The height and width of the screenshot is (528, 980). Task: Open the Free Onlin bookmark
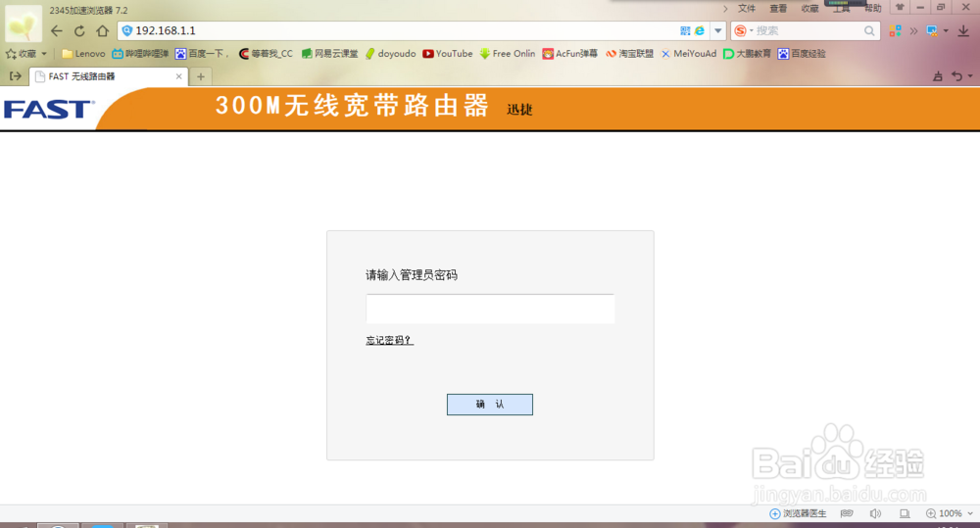click(x=508, y=54)
